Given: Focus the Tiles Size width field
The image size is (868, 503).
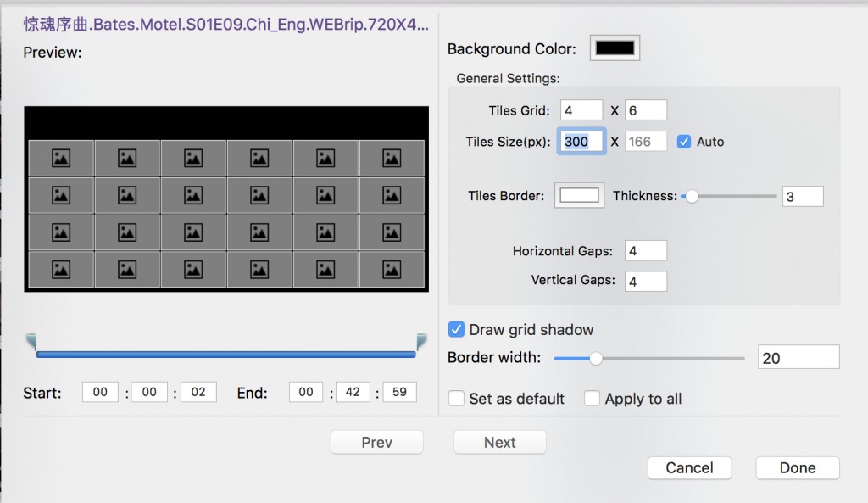Looking at the screenshot, I should pos(581,142).
